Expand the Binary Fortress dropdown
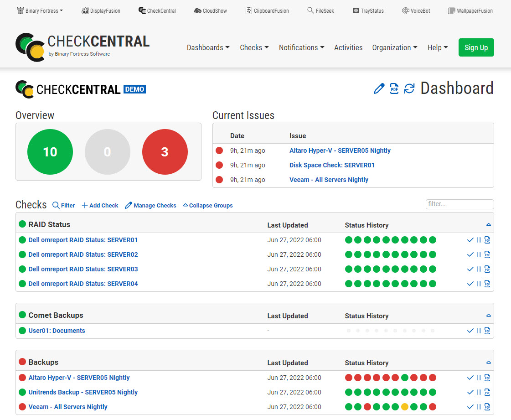 (x=40, y=10)
